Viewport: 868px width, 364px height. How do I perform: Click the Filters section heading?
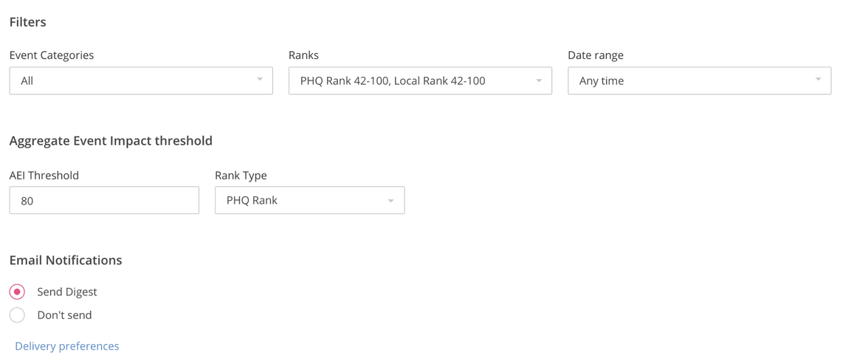pyautogui.click(x=28, y=22)
